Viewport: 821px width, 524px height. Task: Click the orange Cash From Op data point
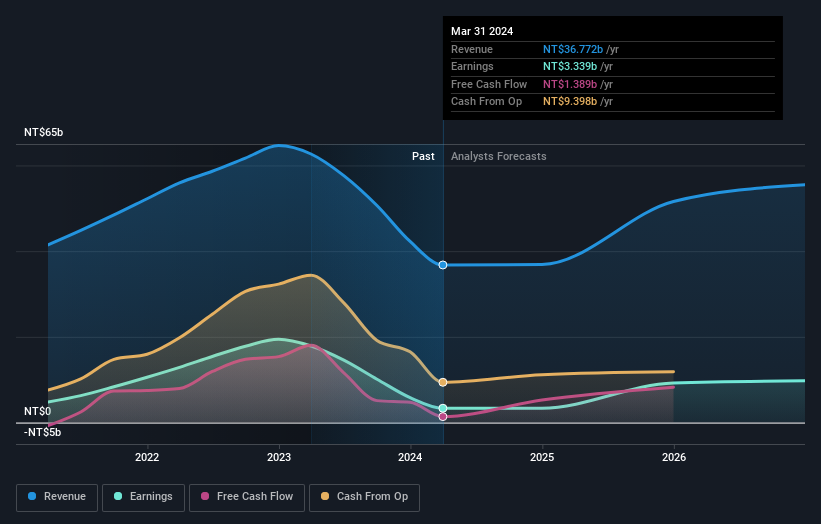(x=443, y=383)
